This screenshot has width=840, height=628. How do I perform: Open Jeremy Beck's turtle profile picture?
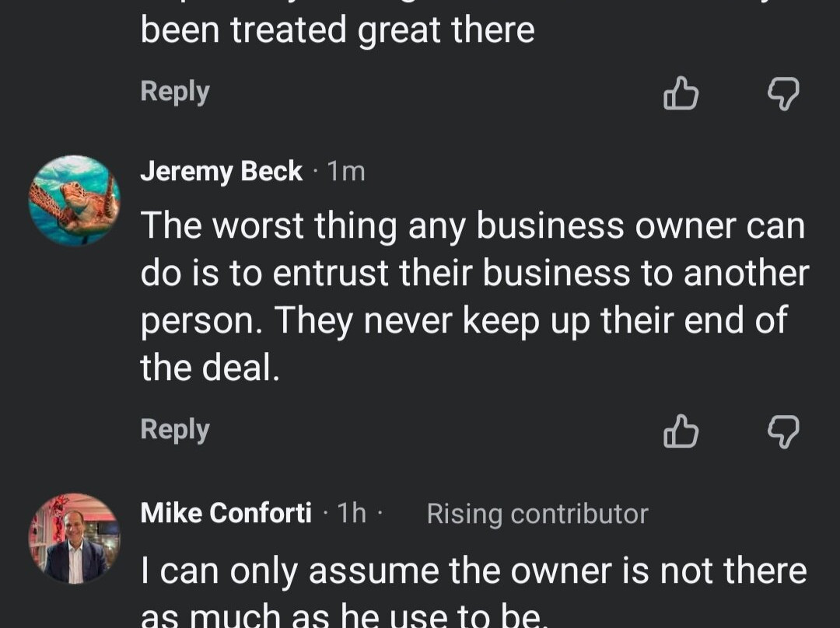74,201
